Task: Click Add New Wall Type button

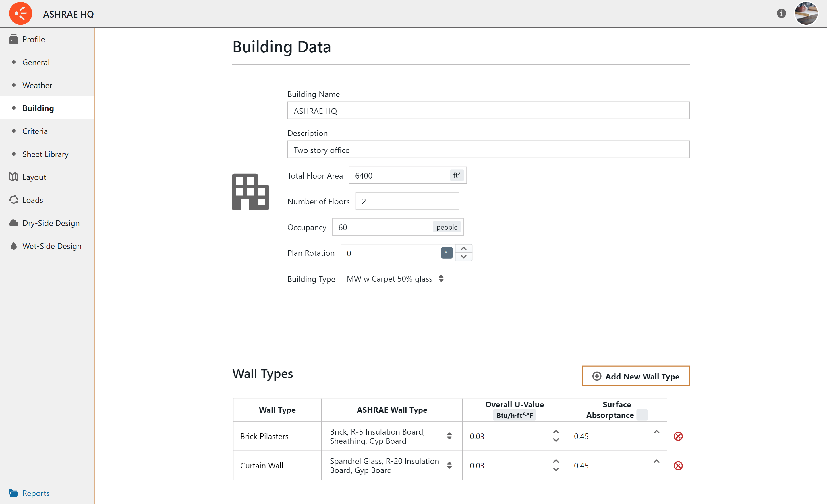Action: tap(635, 376)
